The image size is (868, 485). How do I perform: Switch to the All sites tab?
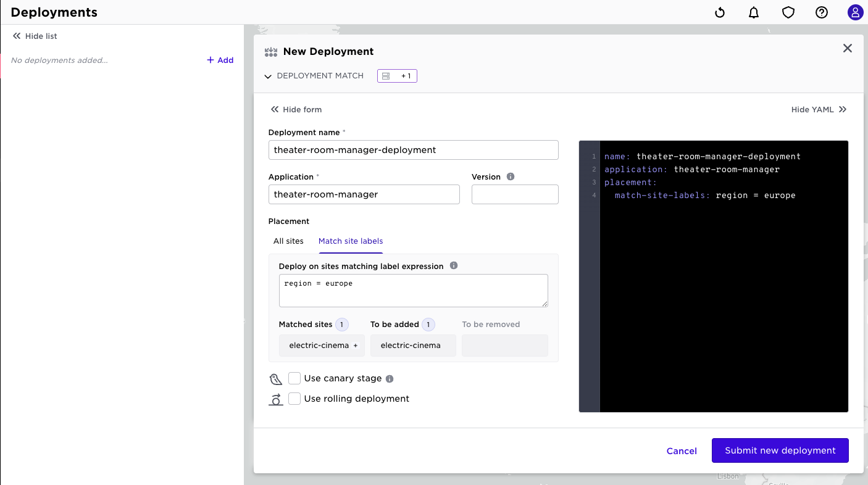(288, 241)
